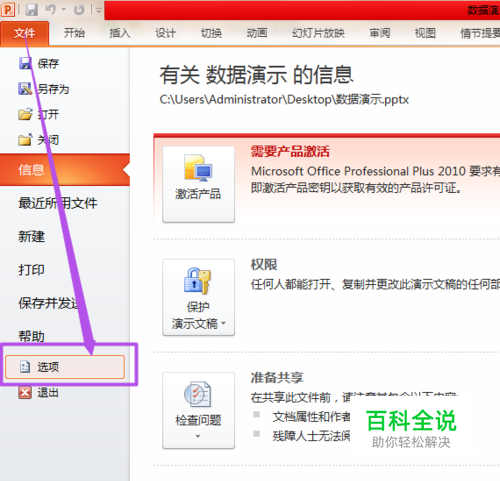Switch to the 动画 ribbon tab
Screen dimensions: 500x481
(x=257, y=33)
